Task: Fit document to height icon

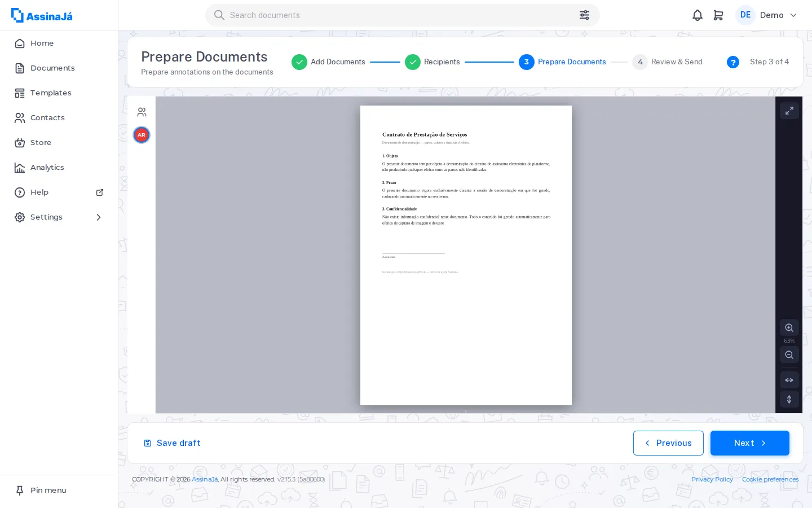Action: coord(789,400)
